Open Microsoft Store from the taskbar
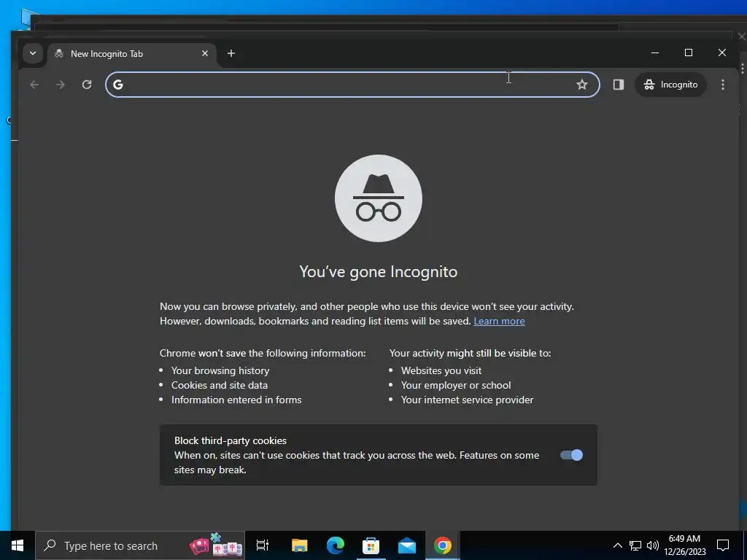747x560 pixels. tap(371, 545)
